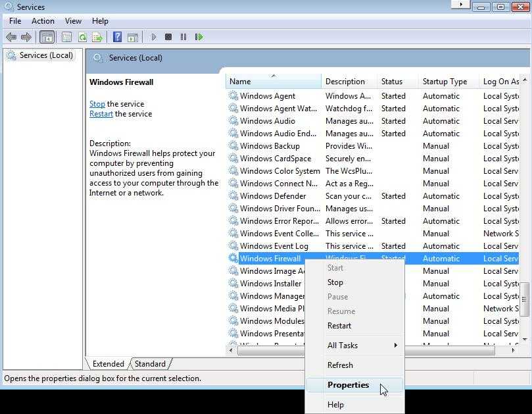Click gear icon beside Windows Firewall row
The height and width of the screenshot is (414, 532).
click(x=233, y=259)
